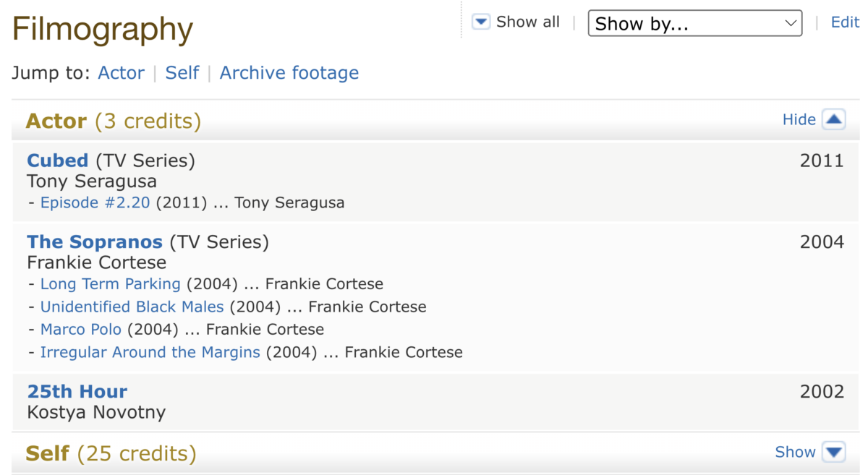The height and width of the screenshot is (475, 868).
Task: Jump to the Actor section
Action: point(121,73)
